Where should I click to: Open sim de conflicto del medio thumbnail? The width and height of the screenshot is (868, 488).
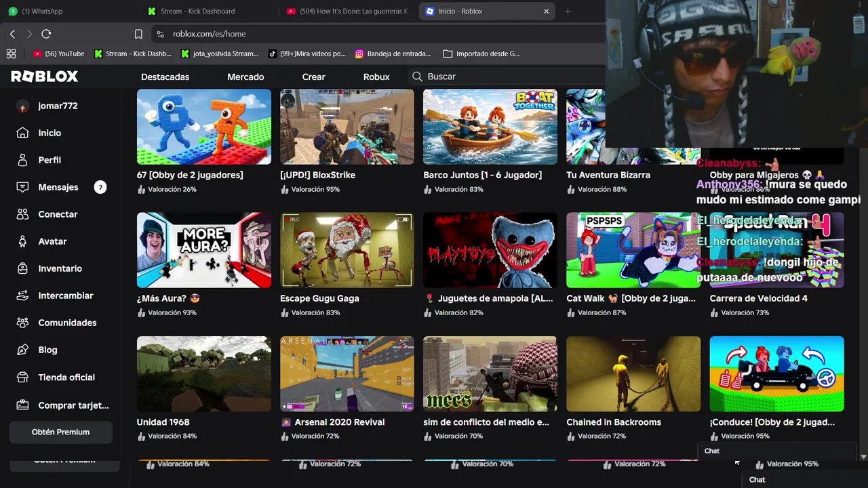pyautogui.click(x=490, y=374)
